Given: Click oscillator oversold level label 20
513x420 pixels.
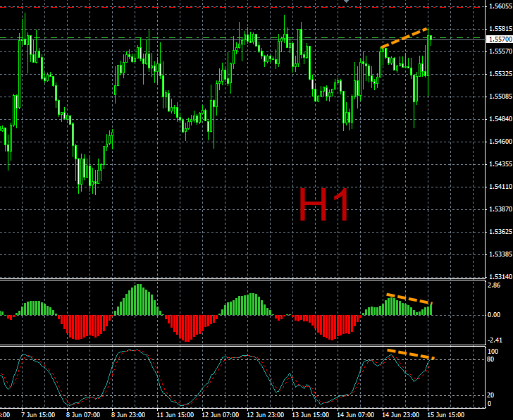Looking at the screenshot, I should coord(490,395).
